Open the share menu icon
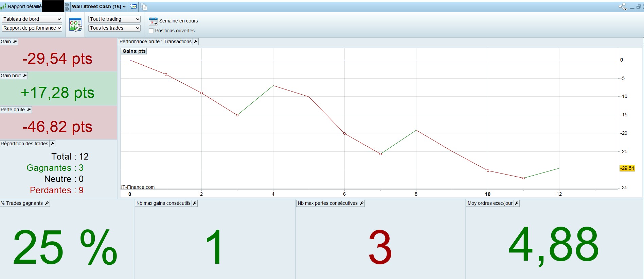 pos(622,6)
